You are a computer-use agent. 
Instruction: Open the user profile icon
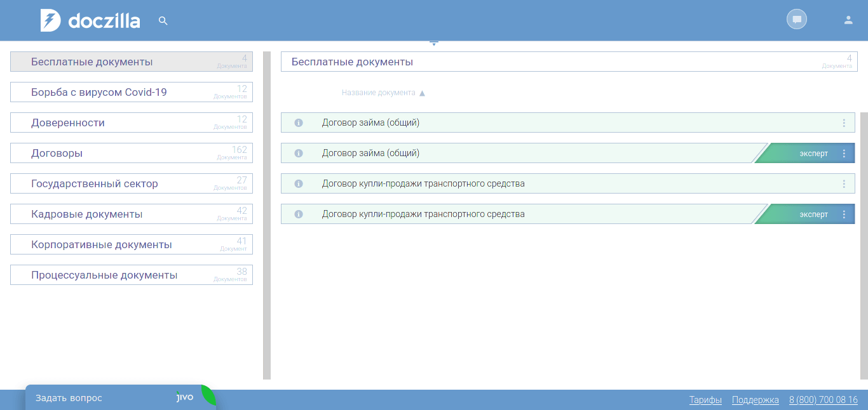848,20
